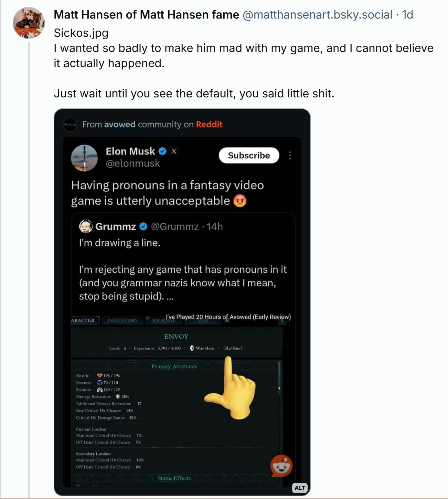
Task: Click the angry face emoji
Action: pyautogui.click(x=240, y=201)
